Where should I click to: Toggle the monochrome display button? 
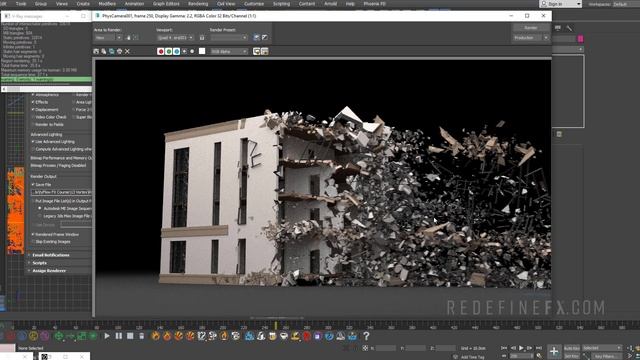point(192,51)
